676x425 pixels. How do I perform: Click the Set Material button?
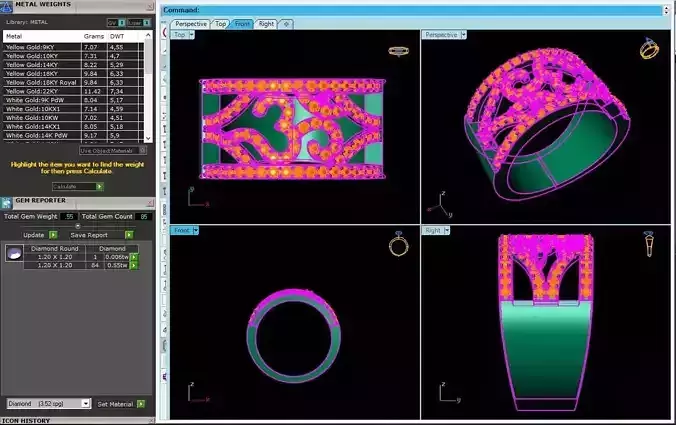click(x=115, y=404)
